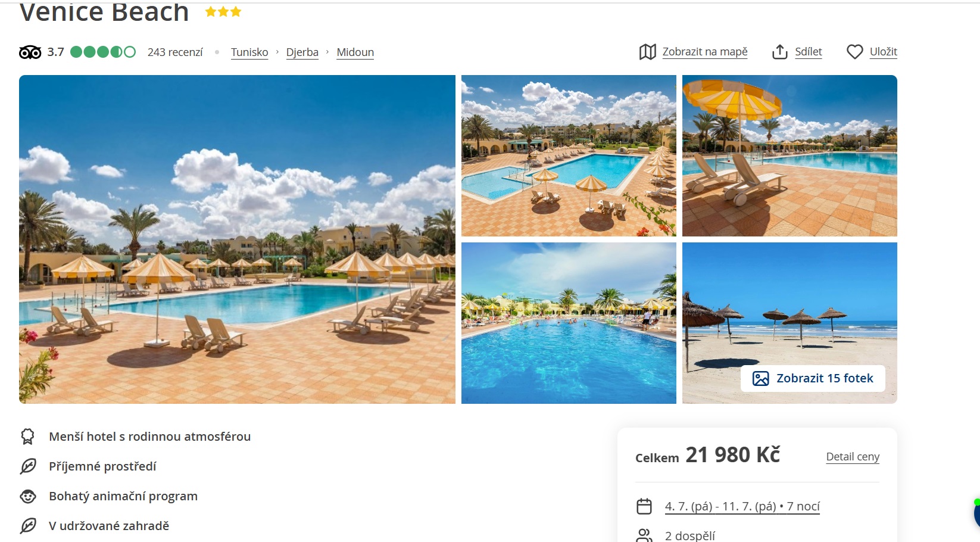Click the heart icon to save hotel
Screen dimensions: 980x542
click(x=855, y=52)
